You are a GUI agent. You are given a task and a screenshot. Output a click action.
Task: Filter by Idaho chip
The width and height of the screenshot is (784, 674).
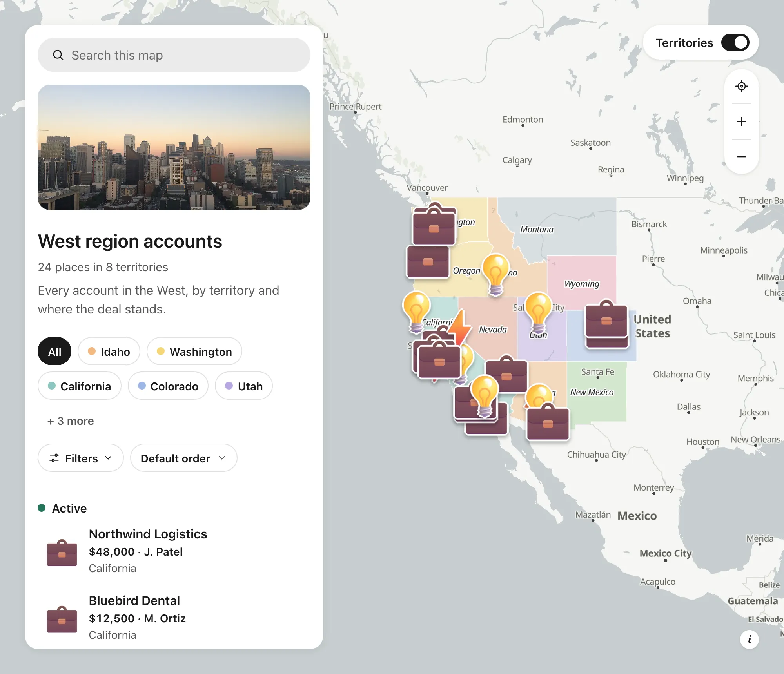(109, 351)
